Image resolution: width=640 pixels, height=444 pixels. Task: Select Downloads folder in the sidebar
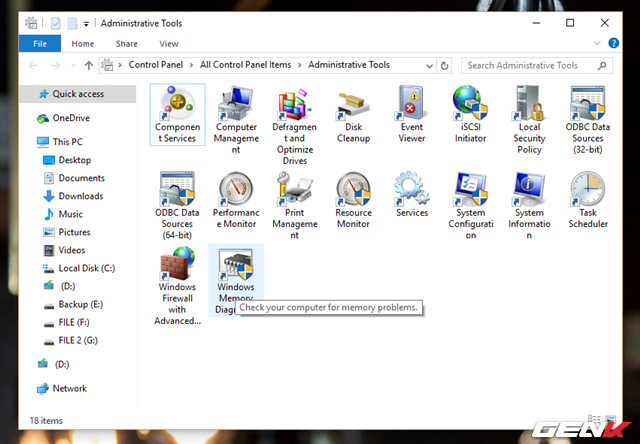[80, 196]
